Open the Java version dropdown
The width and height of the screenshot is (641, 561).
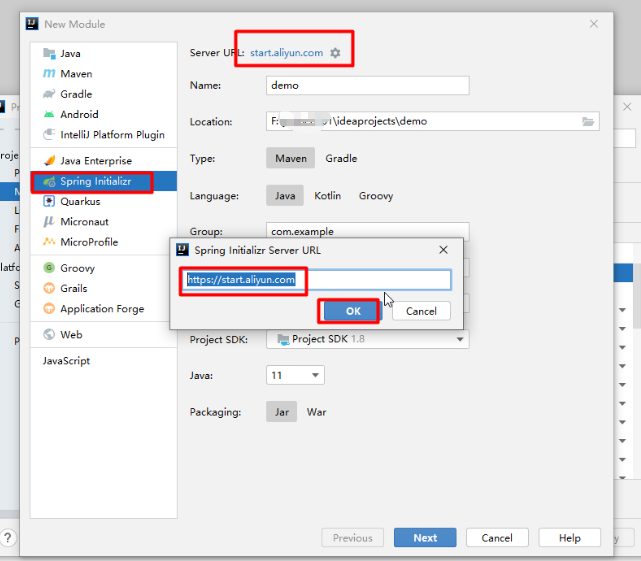[x=295, y=375]
